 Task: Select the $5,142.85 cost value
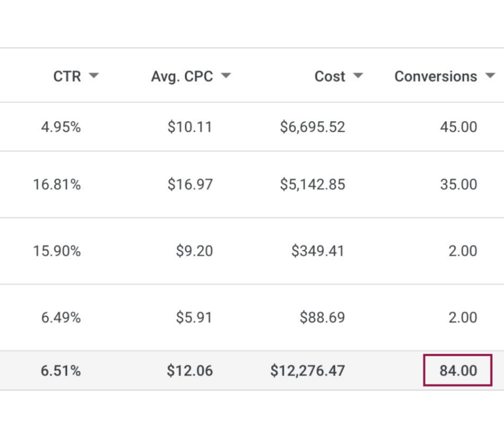(312, 185)
